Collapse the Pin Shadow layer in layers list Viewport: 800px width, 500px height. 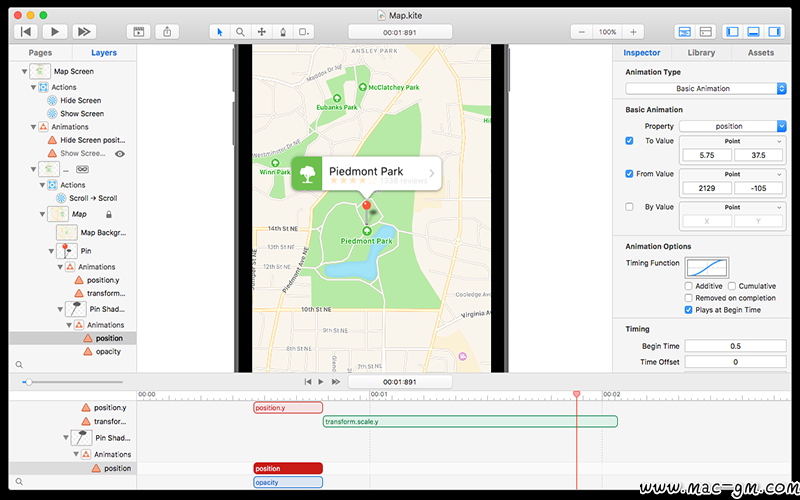coord(61,309)
